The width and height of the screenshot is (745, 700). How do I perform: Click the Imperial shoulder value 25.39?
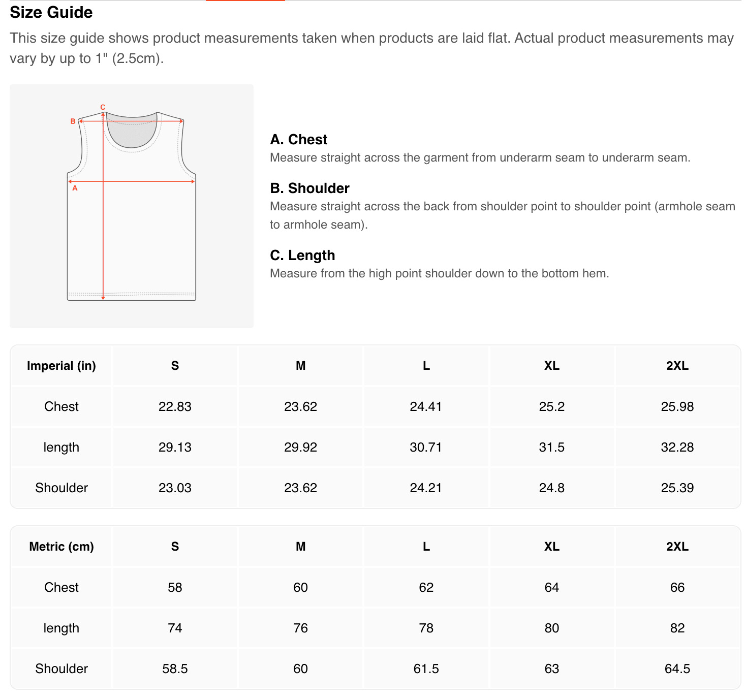677,488
